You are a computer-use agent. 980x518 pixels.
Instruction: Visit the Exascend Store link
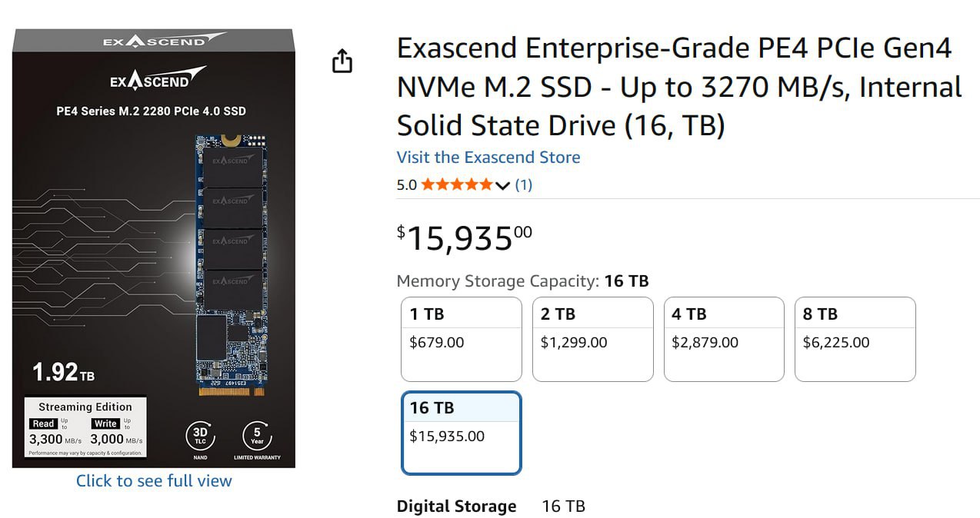tap(488, 158)
